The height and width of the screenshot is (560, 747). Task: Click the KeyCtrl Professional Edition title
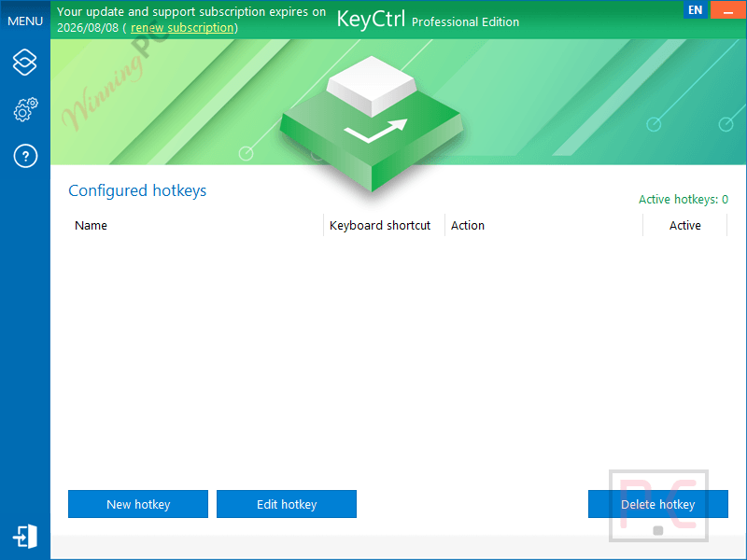point(428,20)
